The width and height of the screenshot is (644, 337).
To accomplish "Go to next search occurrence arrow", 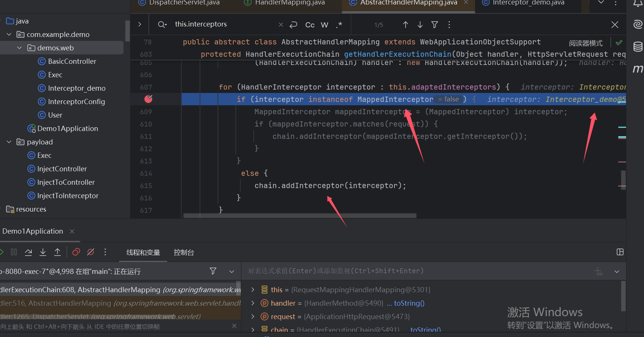I will (x=420, y=25).
